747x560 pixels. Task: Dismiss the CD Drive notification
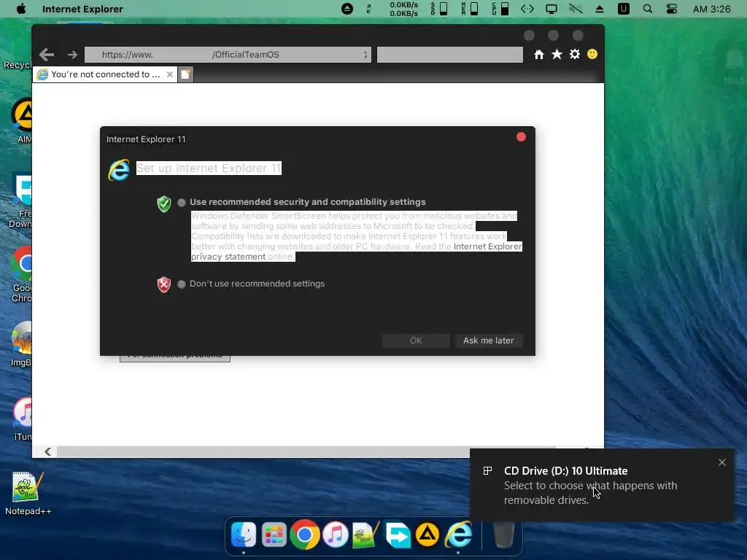click(722, 462)
